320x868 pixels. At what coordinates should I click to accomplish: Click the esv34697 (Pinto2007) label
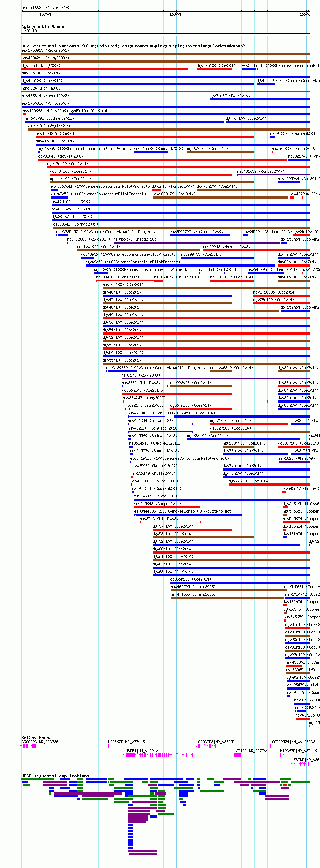(x=155, y=496)
